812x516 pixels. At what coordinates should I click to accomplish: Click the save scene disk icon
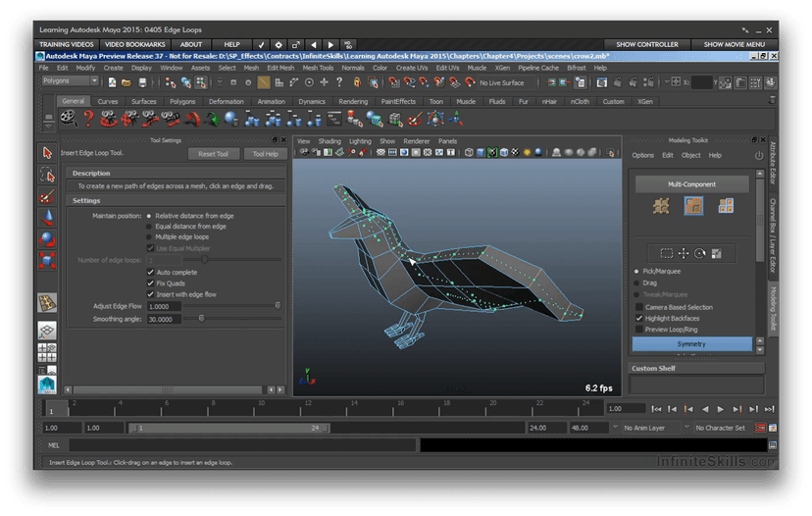point(142,82)
